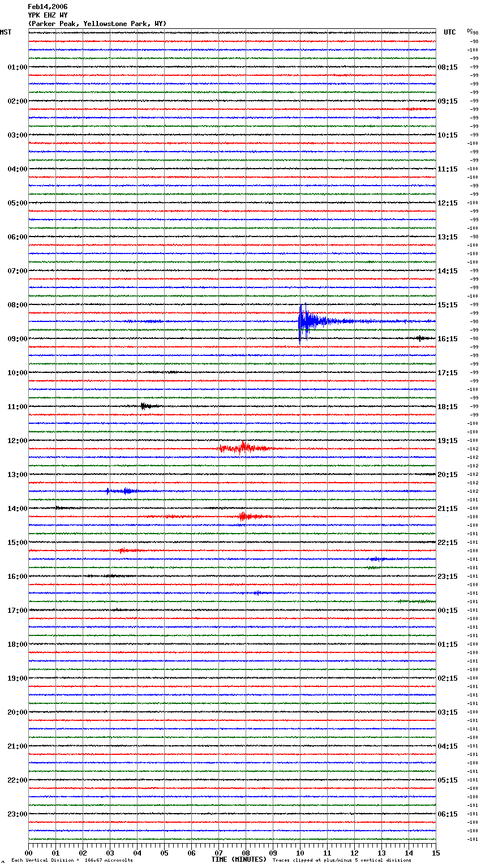481x868 pixels.
Task: Click the 03:15 UTC time label
Action: point(448,712)
